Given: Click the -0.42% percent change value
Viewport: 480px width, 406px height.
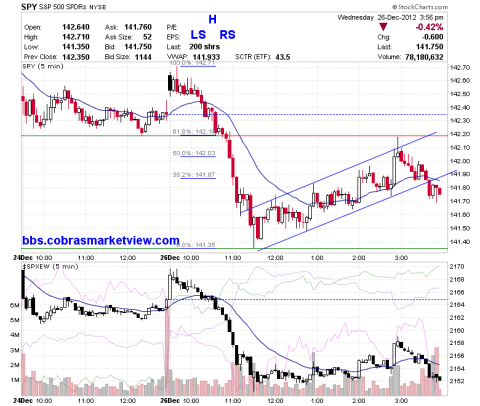Looking at the screenshot, I should pyautogui.click(x=429, y=27).
